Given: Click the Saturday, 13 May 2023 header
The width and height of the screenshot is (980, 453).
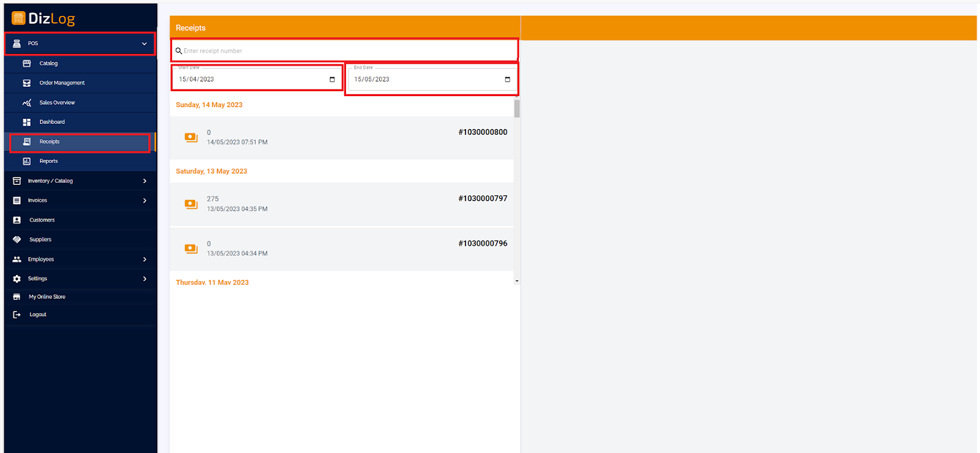Looking at the screenshot, I should coord(211,171).
